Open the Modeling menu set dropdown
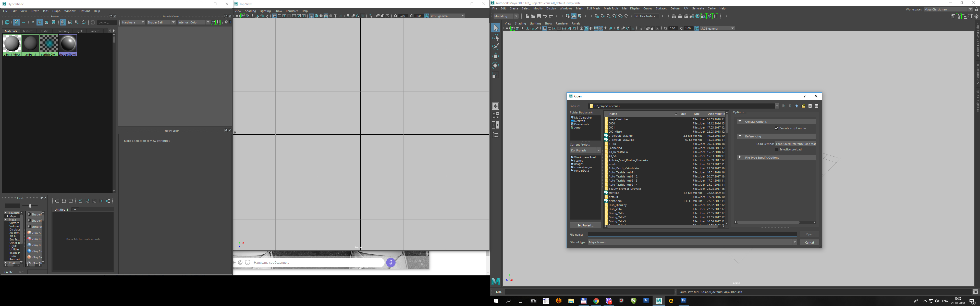This screenshot has width=980, height=306. click(506, 16)
